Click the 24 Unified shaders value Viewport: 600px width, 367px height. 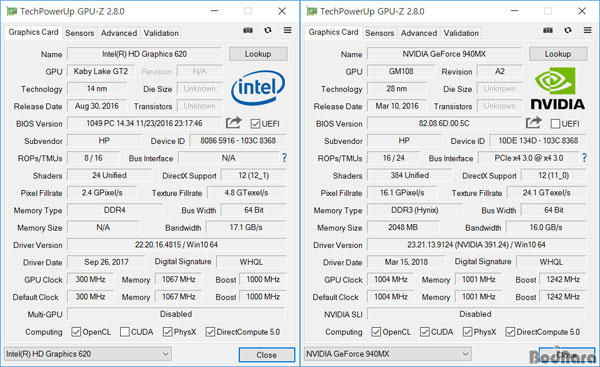[109, 175]
